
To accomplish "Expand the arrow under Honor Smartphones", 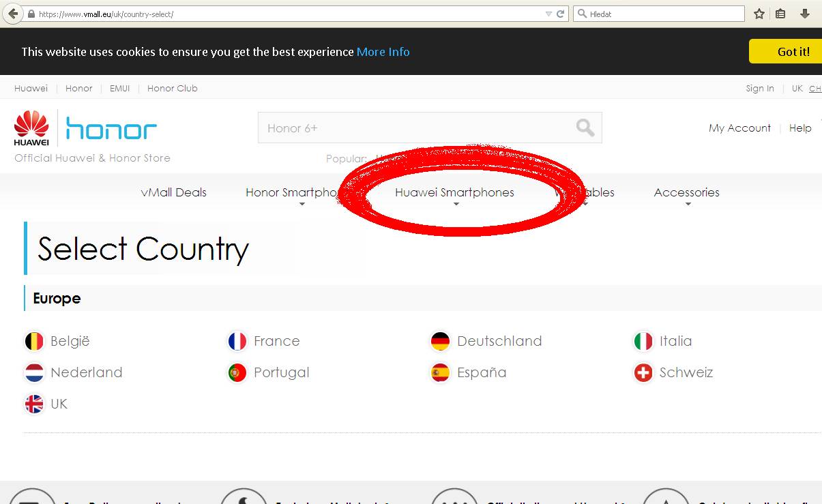I will [x=302, y=204].
